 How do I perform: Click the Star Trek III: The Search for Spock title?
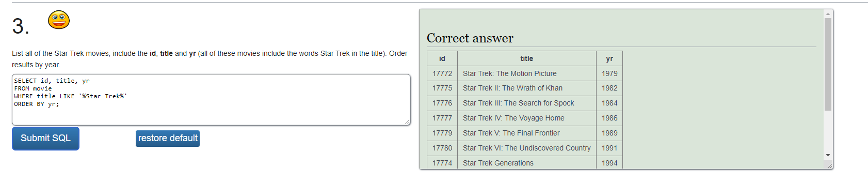pos(518,103)
